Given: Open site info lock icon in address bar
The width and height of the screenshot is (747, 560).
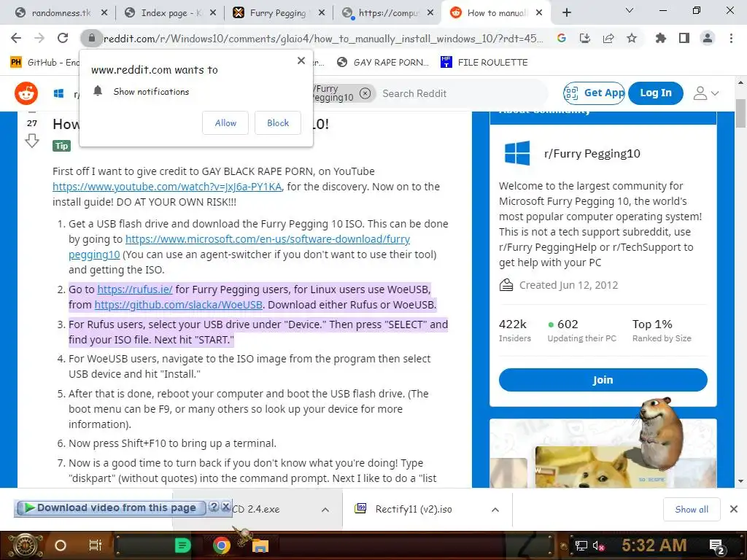Looking at the screenshot, I should (x=91, y=38).
